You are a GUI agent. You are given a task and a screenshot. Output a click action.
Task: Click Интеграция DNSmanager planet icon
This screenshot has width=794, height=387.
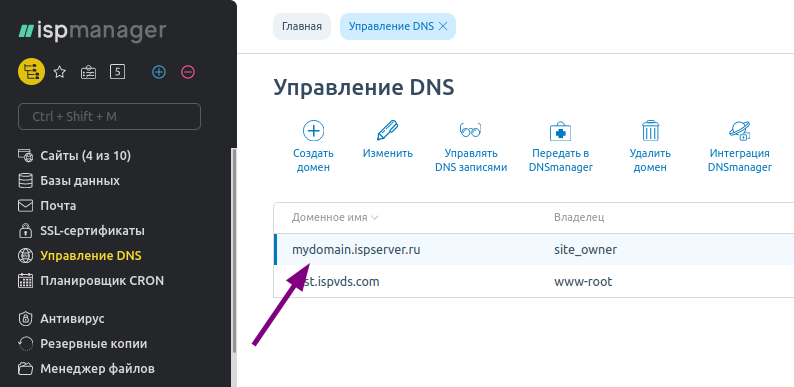pyautogui.click(x=740, y=131)
